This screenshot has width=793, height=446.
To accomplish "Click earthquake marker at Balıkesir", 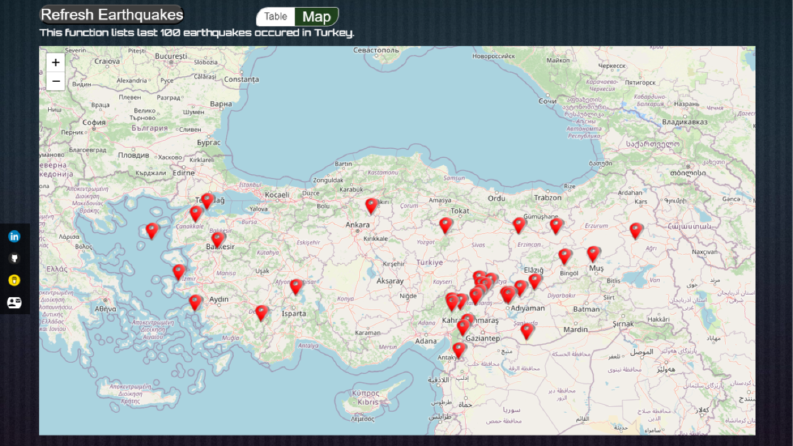I will point(218,239).
